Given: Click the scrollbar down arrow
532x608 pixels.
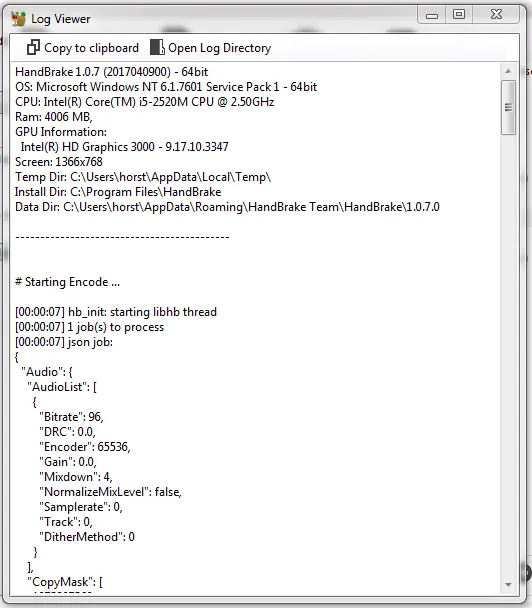Looking at the screenshot, I should (508, 584).
